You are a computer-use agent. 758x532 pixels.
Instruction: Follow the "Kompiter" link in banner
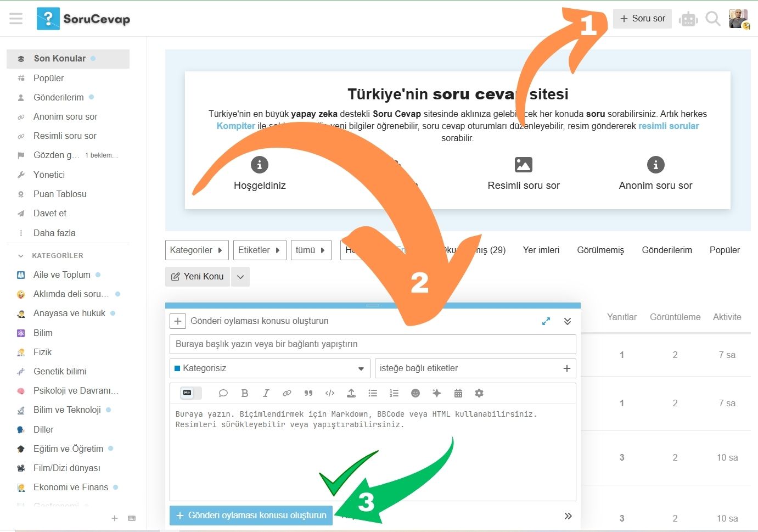click(236, 126)
